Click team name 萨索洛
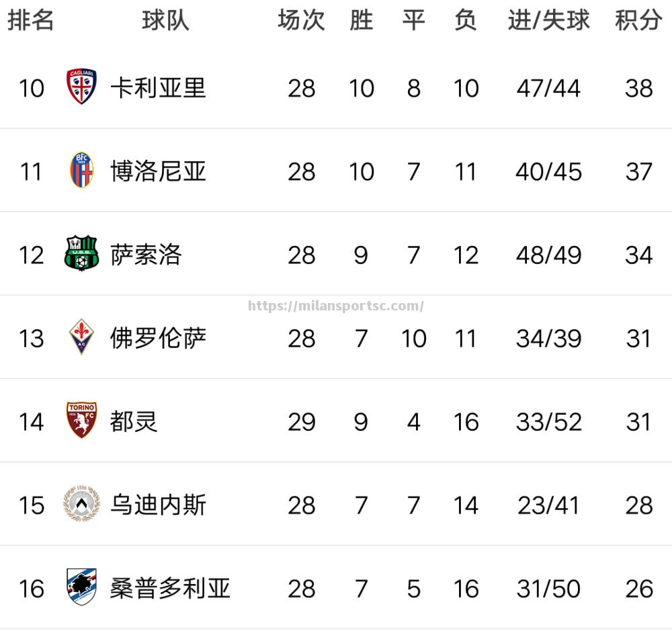The image size is (672, 635). [x=146, y=255]
